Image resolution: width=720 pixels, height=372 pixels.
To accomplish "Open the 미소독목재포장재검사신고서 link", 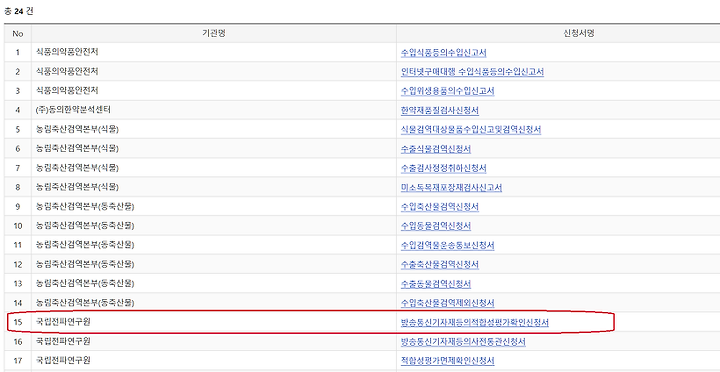I will (451, 187).
